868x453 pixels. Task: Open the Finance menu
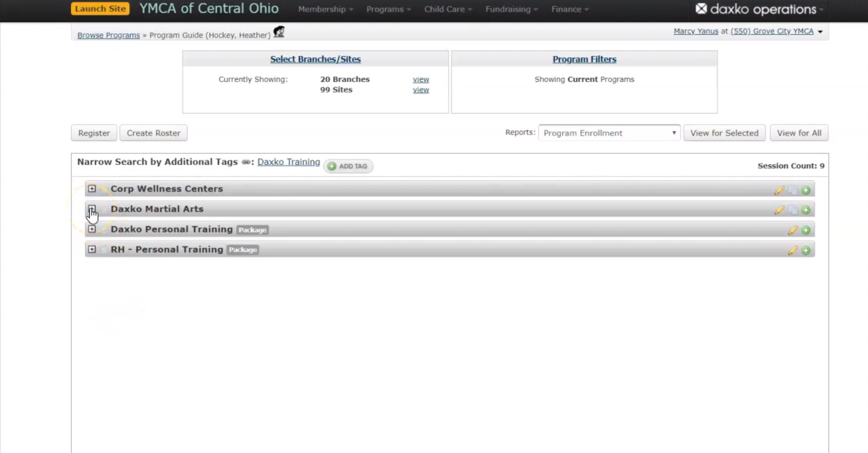(570, 9)
